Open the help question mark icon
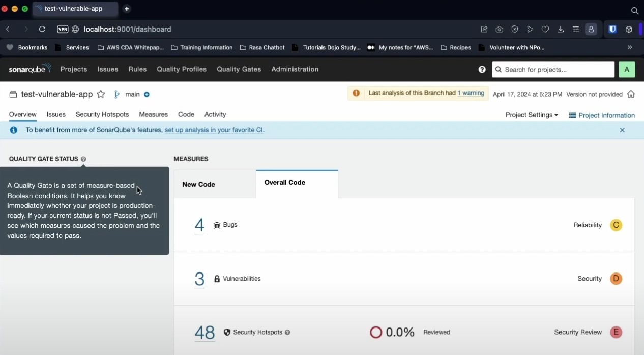 pos(482,69)
